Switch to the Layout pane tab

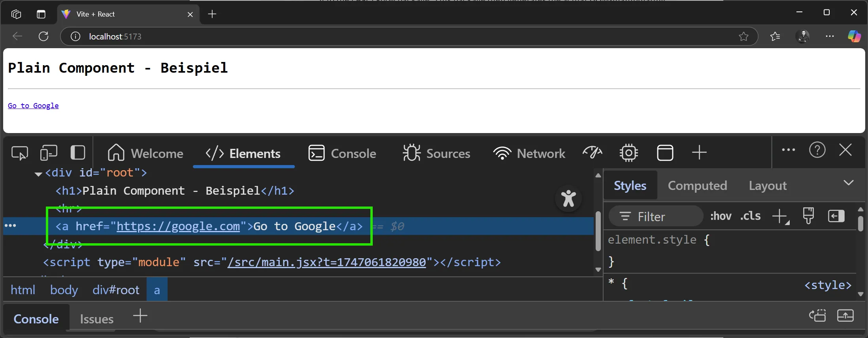pos(768,185)
